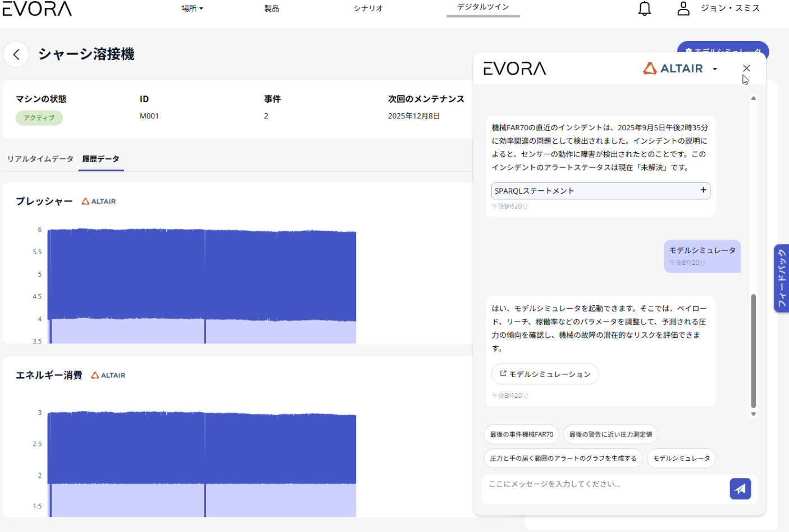Click the アクティブ status badge

pyautogui.click(x=39, y=118)
